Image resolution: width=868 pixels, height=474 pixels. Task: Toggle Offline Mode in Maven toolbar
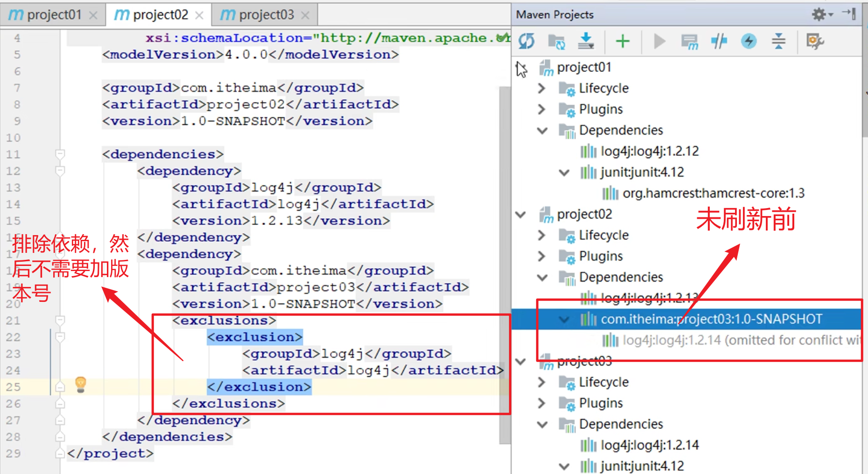point(719,42)
